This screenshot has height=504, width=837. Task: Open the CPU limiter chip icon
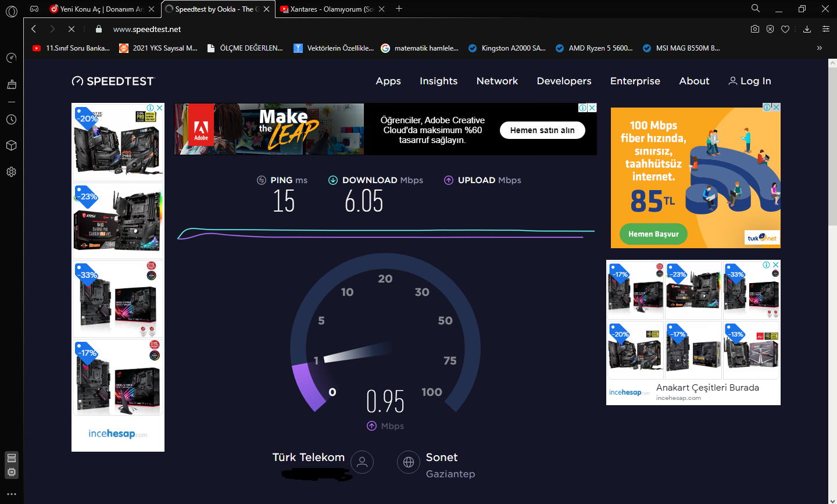point(12,472)
